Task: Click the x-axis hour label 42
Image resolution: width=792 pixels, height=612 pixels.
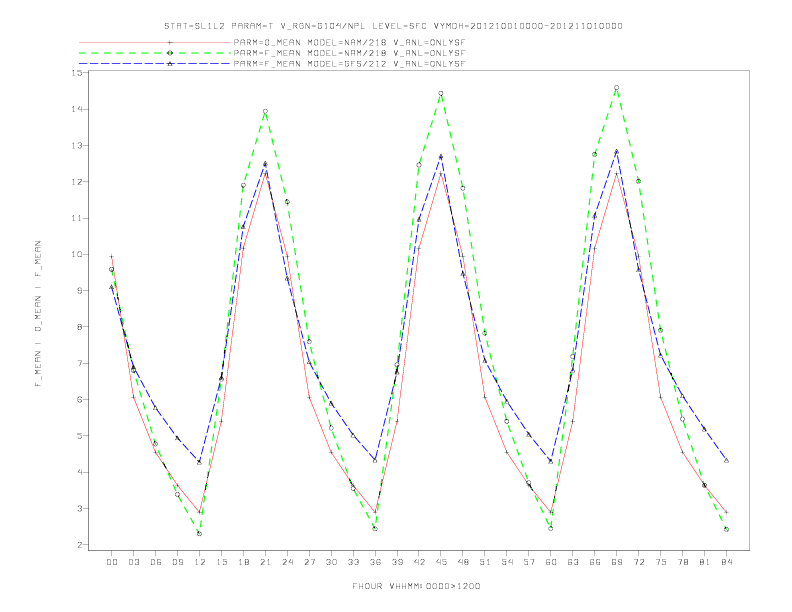Action: 419,562
